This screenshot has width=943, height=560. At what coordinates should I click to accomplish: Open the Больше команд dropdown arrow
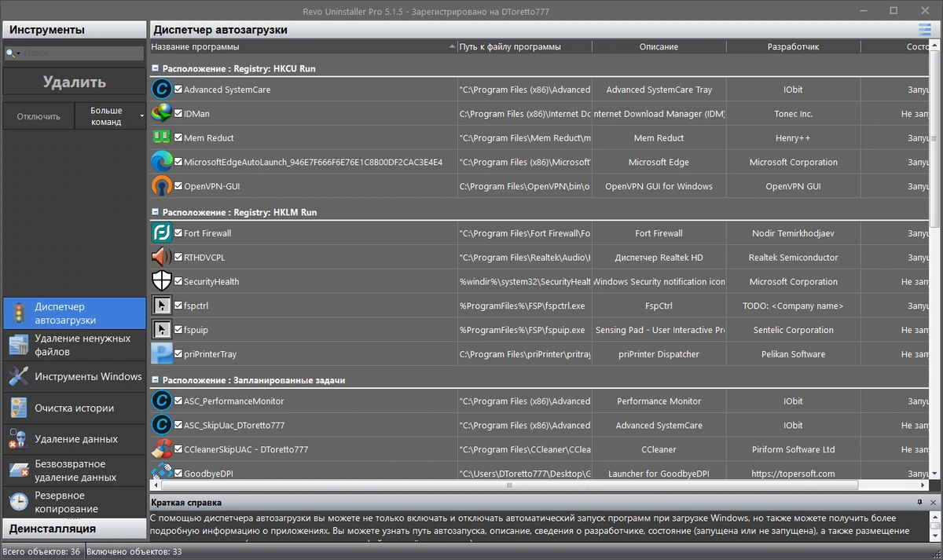point(142,116)
